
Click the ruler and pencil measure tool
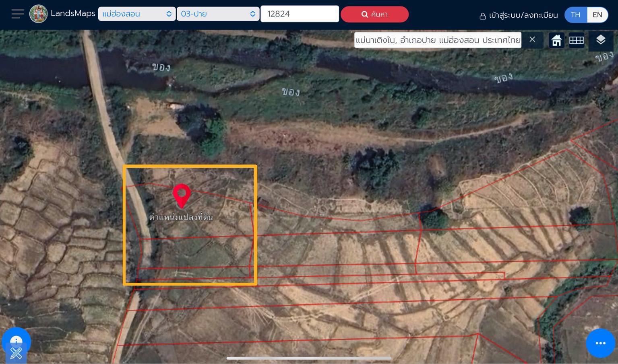pyautogui.click(x=16, y=354)
